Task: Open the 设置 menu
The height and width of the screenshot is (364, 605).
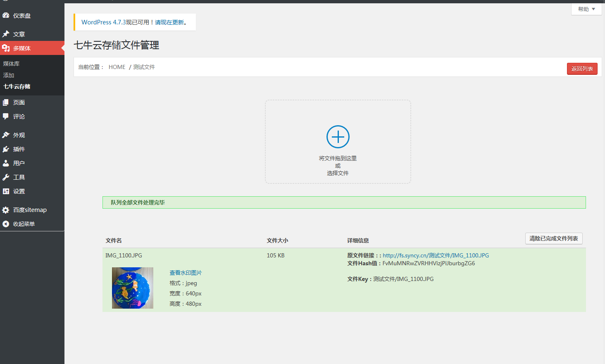Action: point(32,191)
